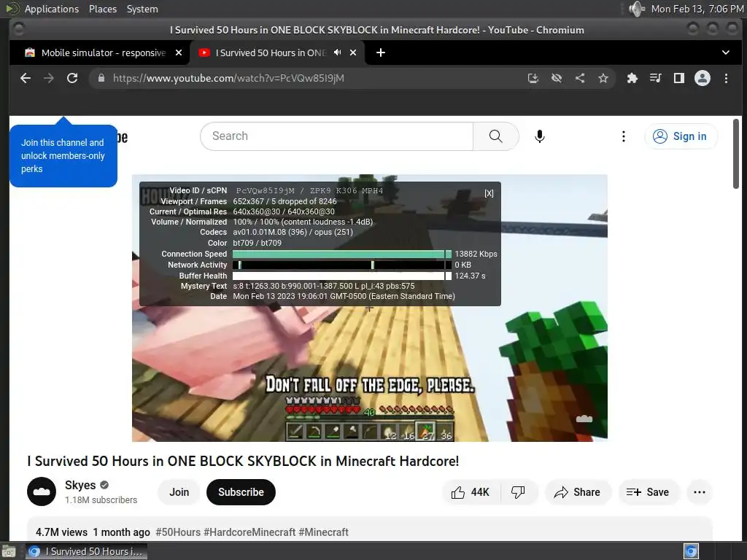Click the YouTube Search field
The width and height of the screenshot is (747, 560).
click(337, 136)
